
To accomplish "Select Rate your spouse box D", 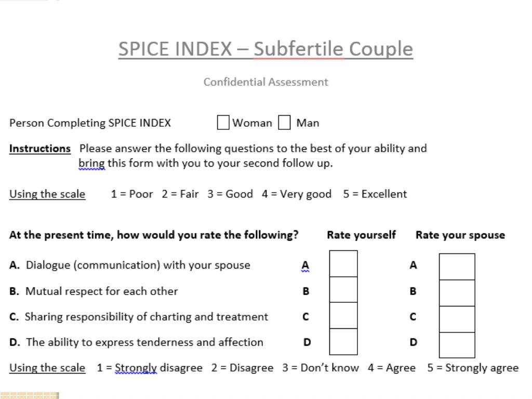I will click(x=457, y=345).
